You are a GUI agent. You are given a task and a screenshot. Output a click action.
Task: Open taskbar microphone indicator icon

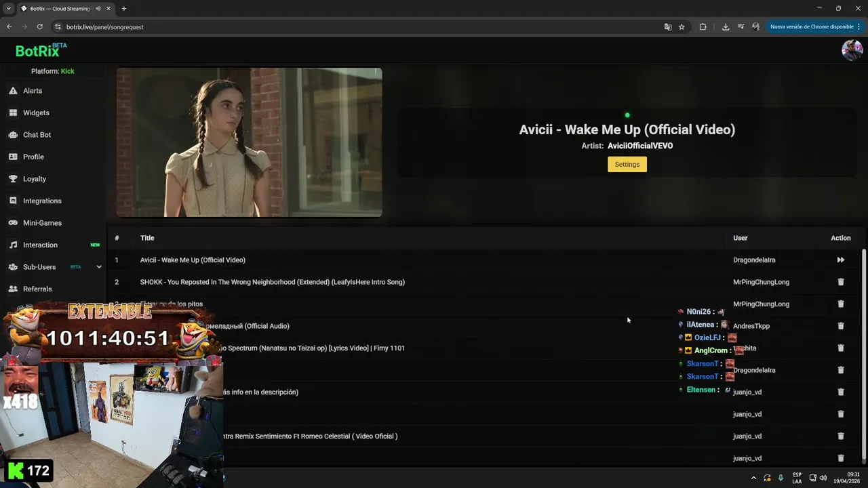click(x=781, y=478)
